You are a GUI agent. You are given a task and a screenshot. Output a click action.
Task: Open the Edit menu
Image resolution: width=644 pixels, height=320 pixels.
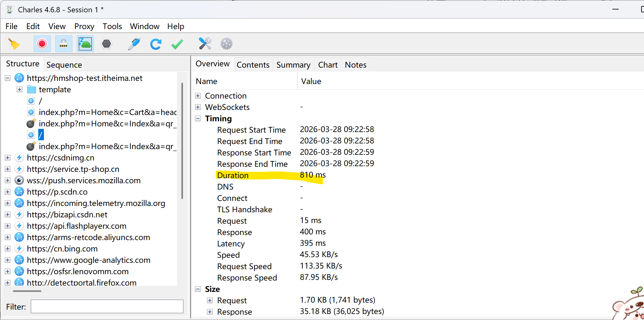pos(33,26)
